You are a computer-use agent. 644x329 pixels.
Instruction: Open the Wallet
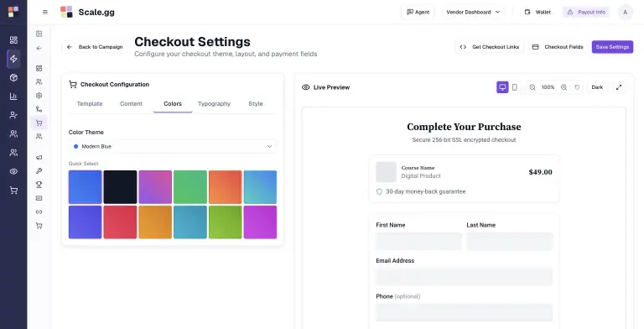click(538, 12)
